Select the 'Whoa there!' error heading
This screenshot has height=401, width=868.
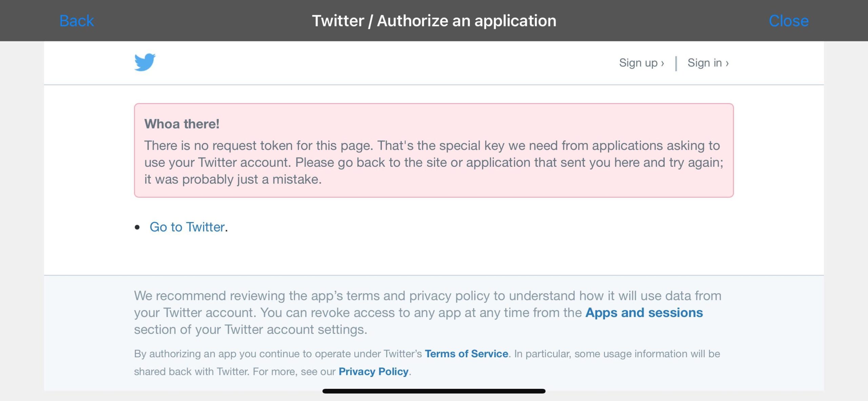click(182, 124)
